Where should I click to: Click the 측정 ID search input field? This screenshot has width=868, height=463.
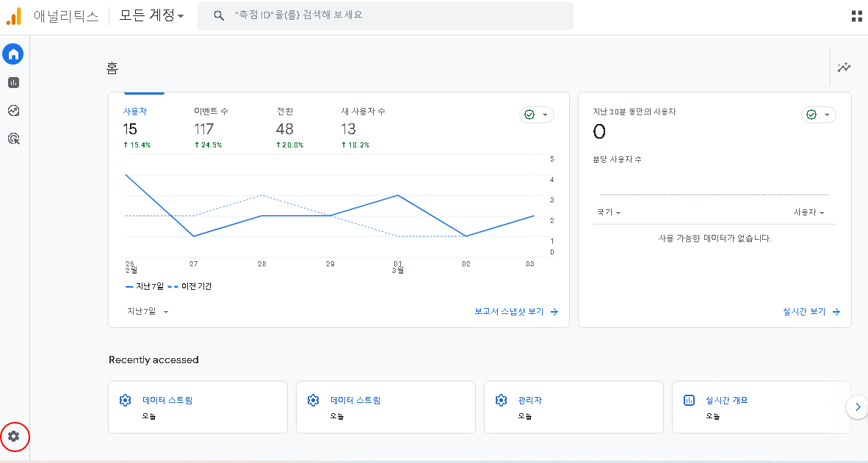pos(386,15)
